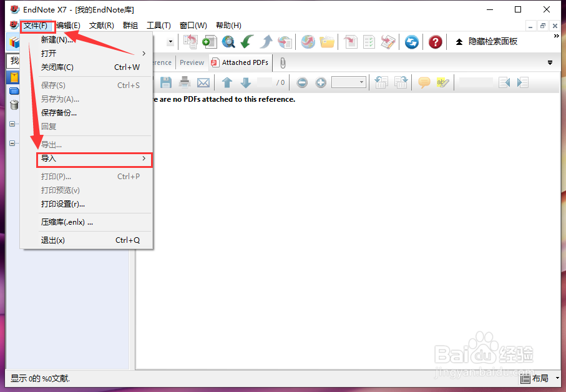Rotate PDF page counterclockwise icon
This screenshot has height=392, width=566.
click(381, 82)
